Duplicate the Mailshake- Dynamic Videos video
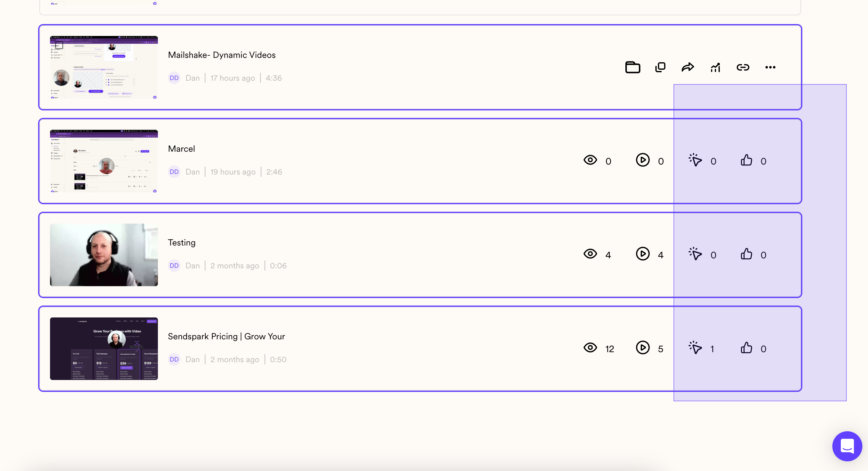 click(x=660, y=67)
